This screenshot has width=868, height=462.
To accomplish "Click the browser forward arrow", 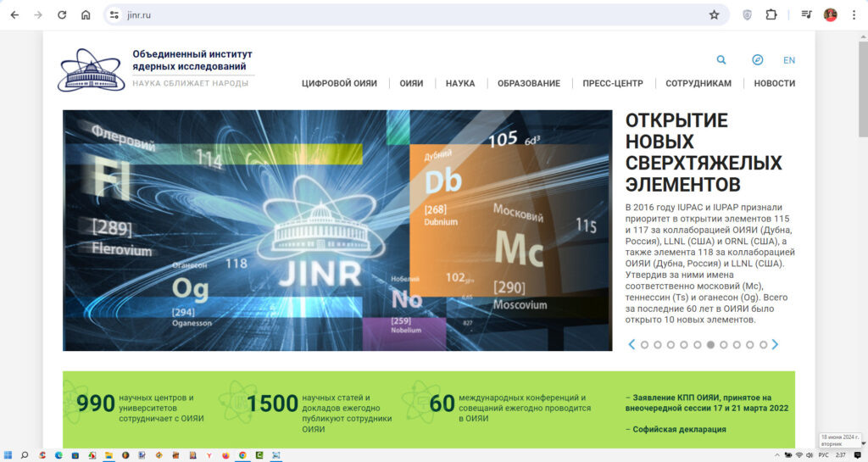I will pyautogui.click(x=38, y=15).
